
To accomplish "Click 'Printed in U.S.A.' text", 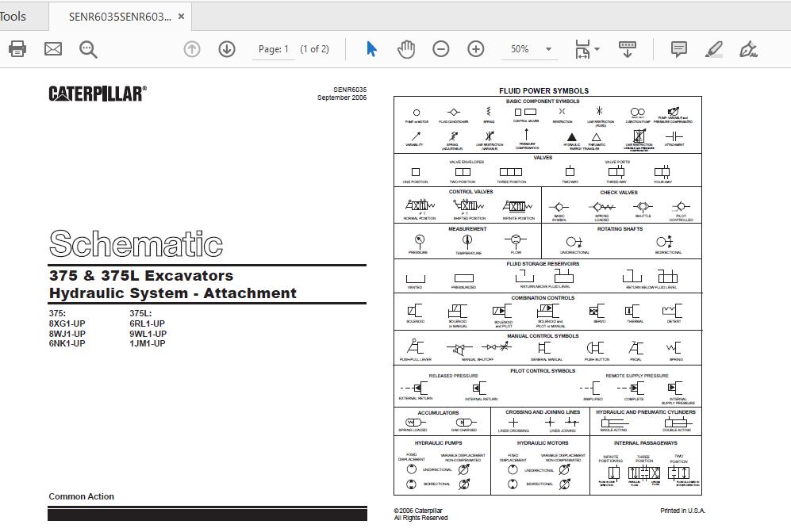I will [682, 511].
